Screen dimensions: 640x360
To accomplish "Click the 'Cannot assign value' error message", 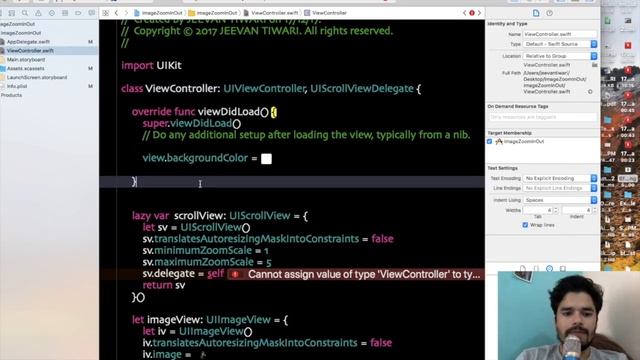I will 364,275.
